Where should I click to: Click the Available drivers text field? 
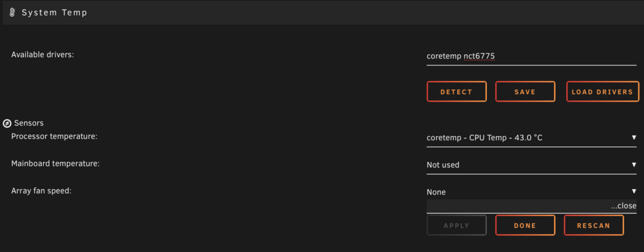pyautogui.click(x=531, y=57)
